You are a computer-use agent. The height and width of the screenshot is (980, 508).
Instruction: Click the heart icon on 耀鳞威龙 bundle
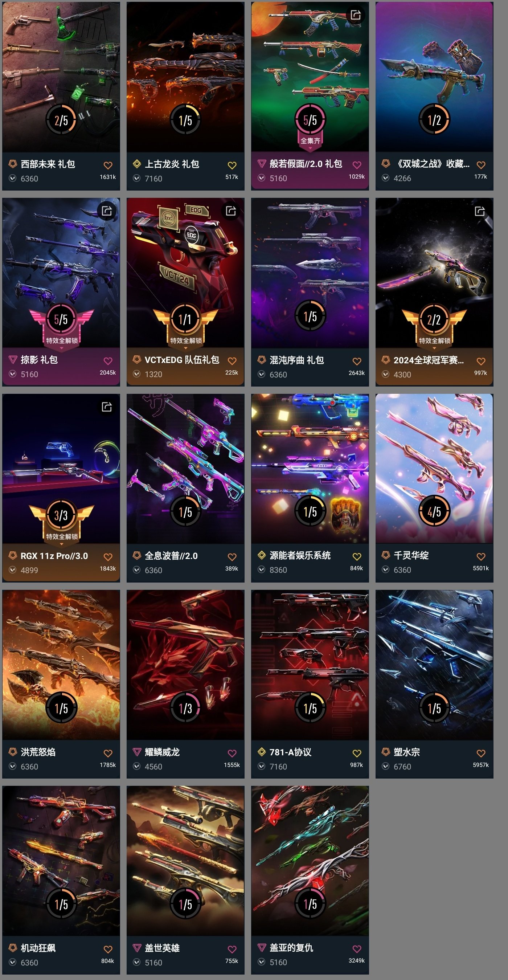pos(232,753)
